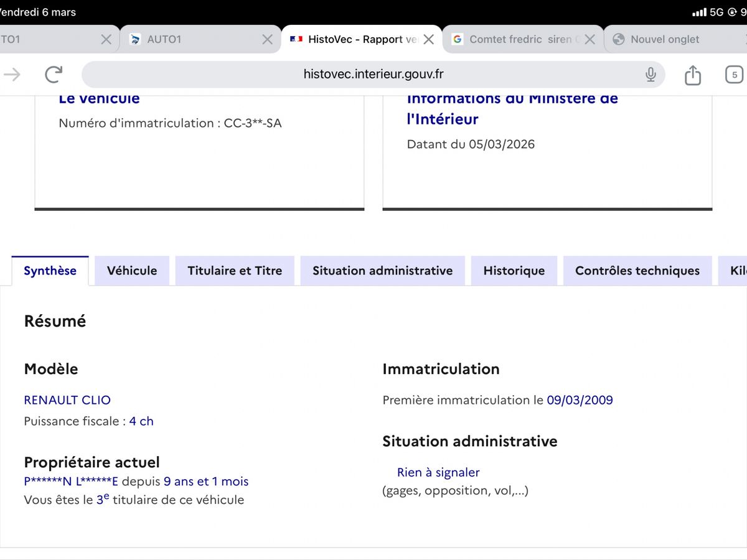The width and height of the screenshot is (747, 560).
Task: Tap the Google icon on the Comtet tab
Action: pos(458,39)
